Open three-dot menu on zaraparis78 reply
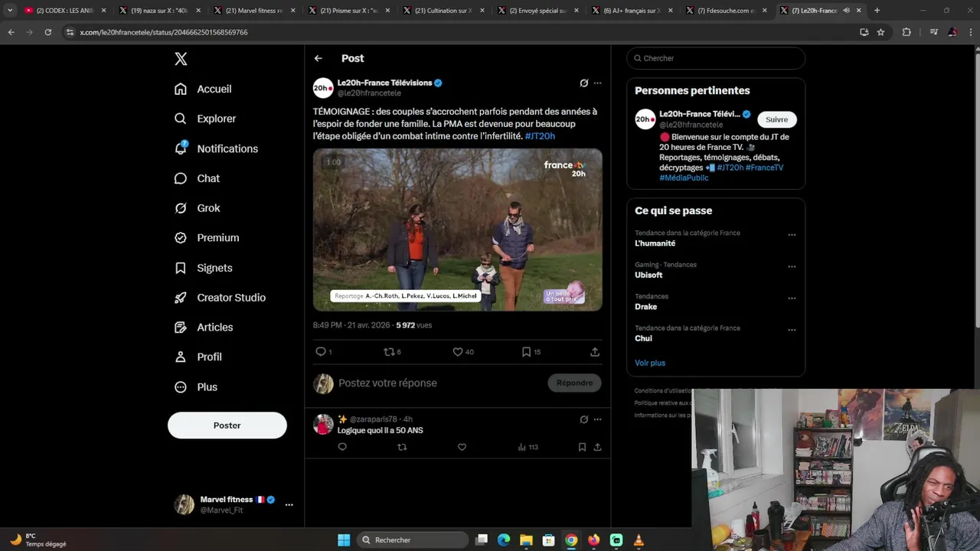This screenshot has width=980, height=551. [x=598, y=419]
